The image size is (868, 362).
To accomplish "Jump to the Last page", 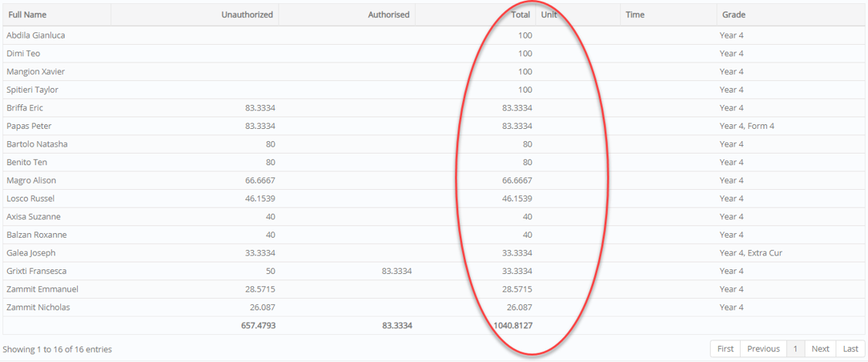I will click(x=850, y=349).
